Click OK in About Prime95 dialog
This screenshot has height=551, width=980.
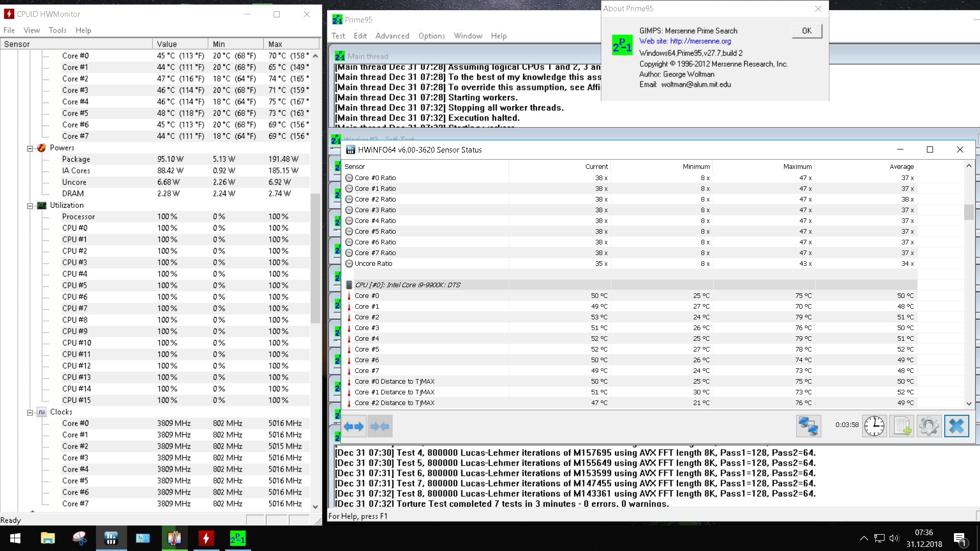(x=807, y=31)
